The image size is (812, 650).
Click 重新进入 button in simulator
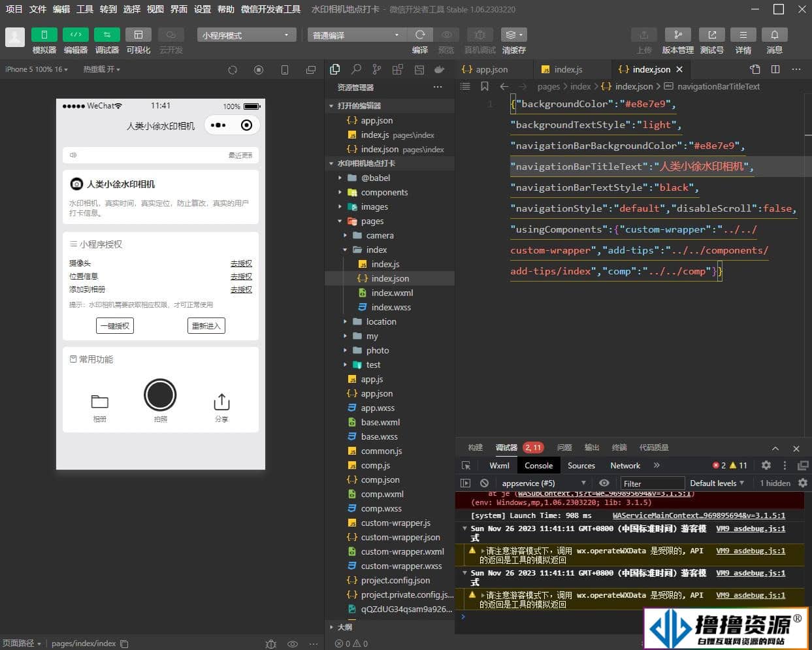coord(206,325)
